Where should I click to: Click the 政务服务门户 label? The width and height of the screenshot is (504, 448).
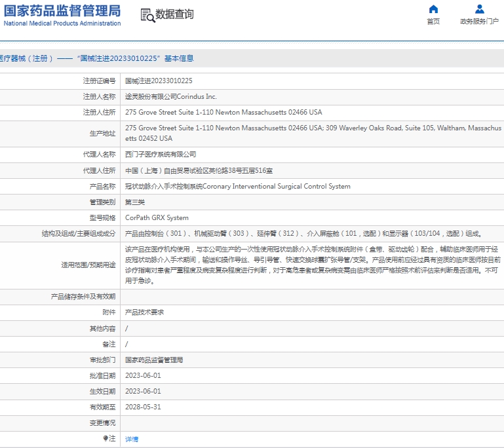coord(480,22)
